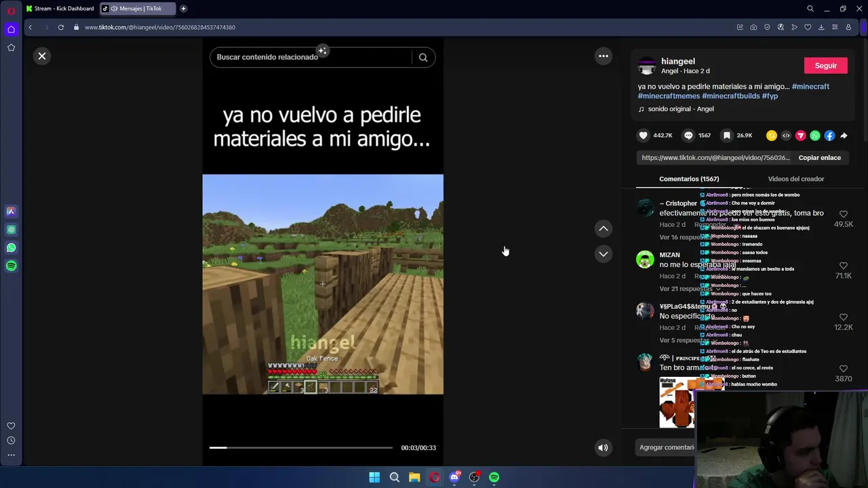Open Windows Start menu on taskbar
868x488 pixels.
point(374,477)
